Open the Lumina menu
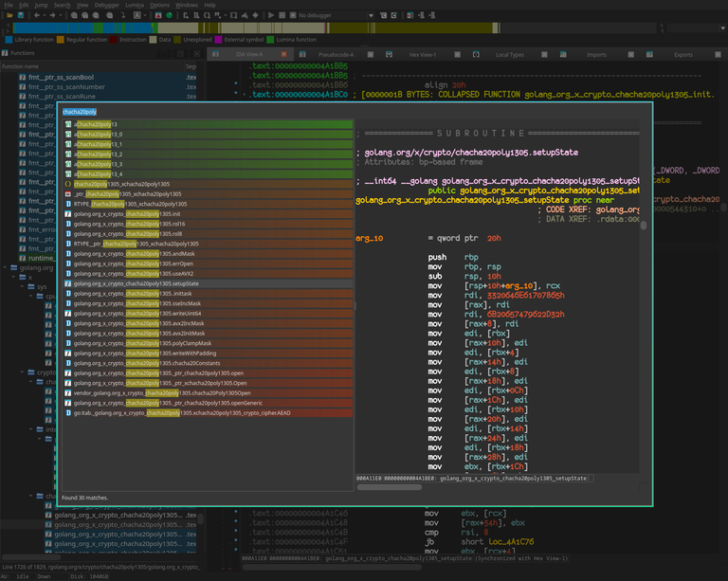 click(134, 5)
